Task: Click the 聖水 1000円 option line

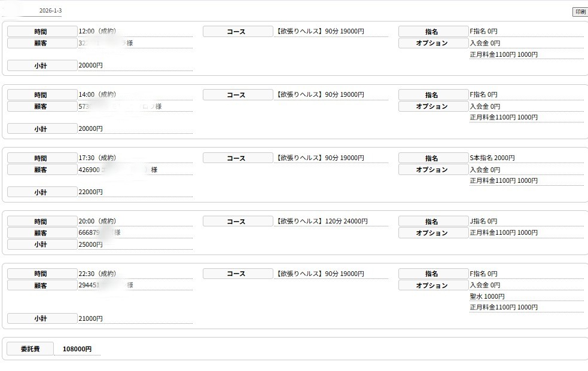Action: pos(487,296)
